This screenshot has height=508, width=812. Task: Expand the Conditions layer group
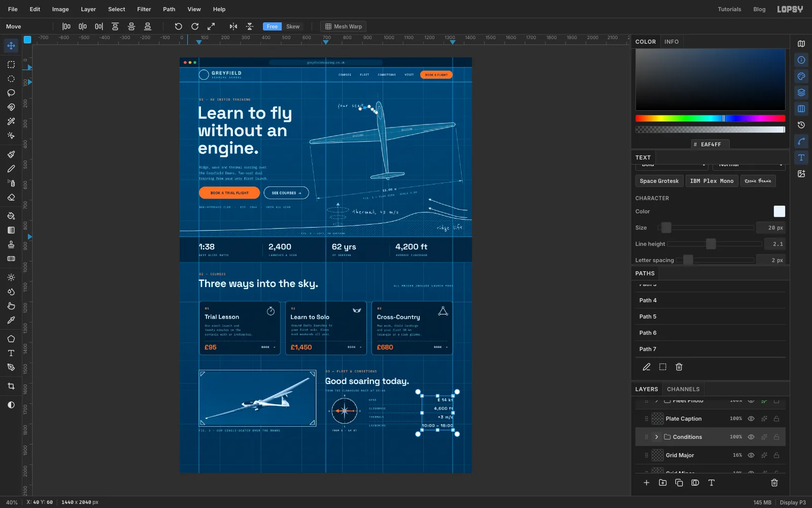pos(657,437)
